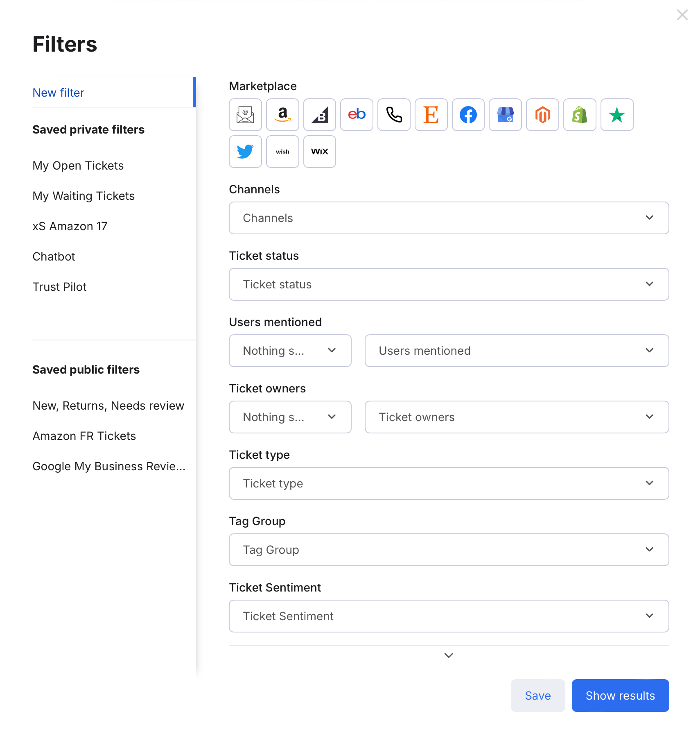Open My Open Tickets saved filter
This screenshot has height=739, width=700.
point(78,165)
